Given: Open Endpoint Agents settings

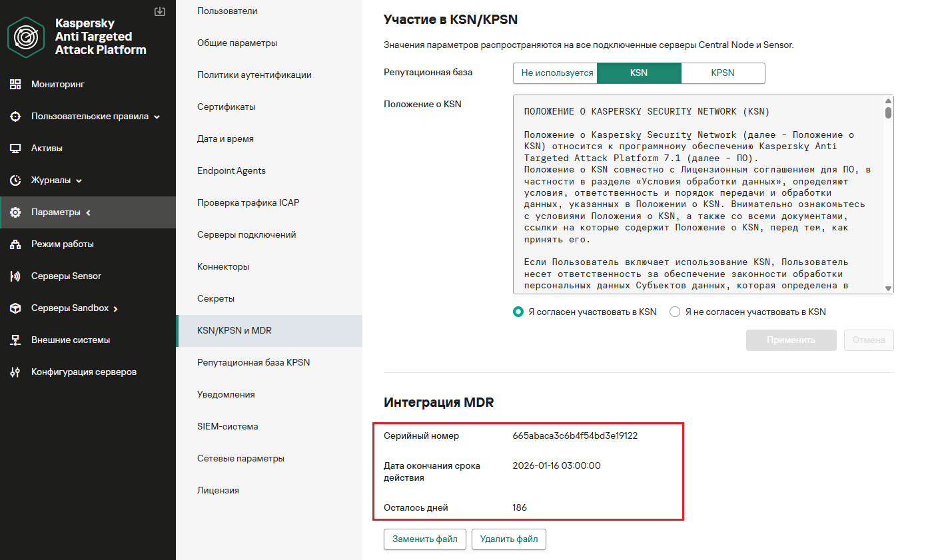Looking at the screenshot, I should [x=269, y=171].
